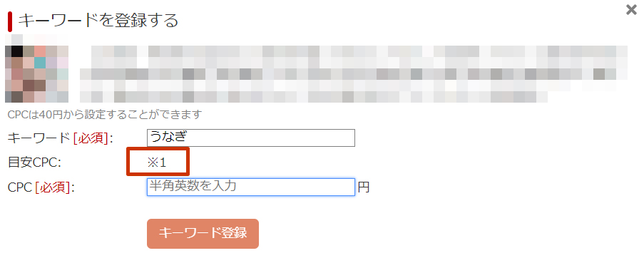Click the [必須] marker next to CPC

pyautogui.click(x=52, y=187)
